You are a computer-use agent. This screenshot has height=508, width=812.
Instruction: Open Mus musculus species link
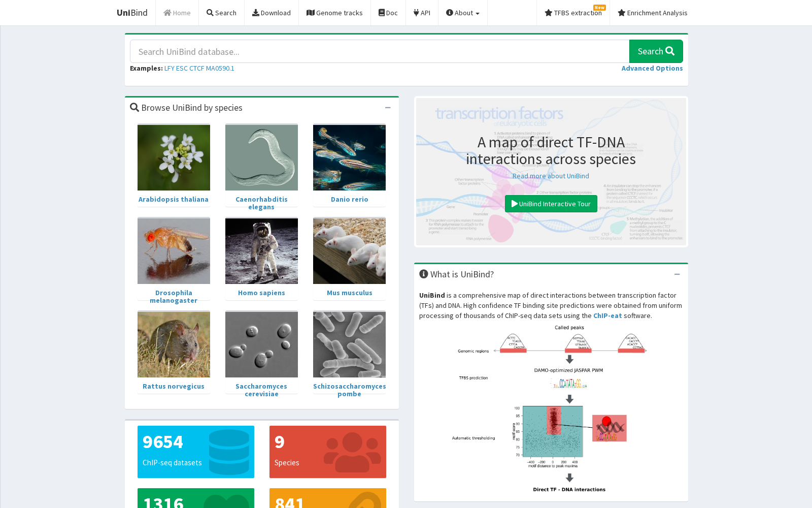[x=349, y=293]
